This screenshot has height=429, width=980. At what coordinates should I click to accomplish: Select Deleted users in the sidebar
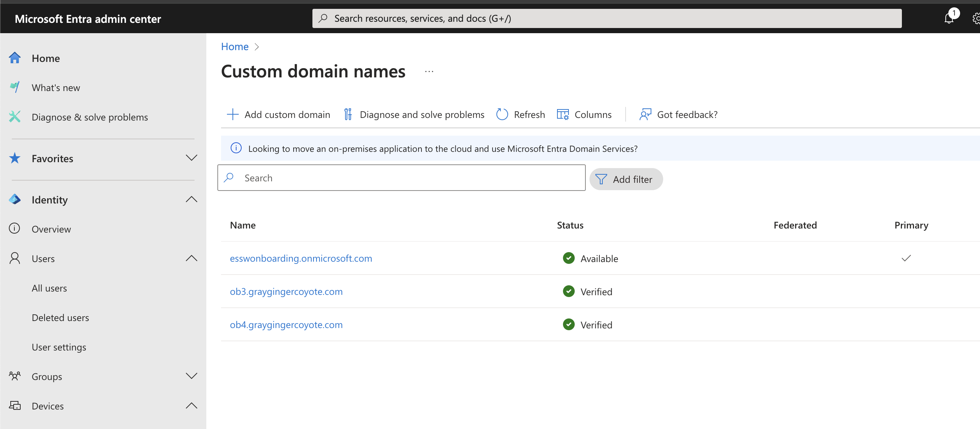click(x=60, y=317)
